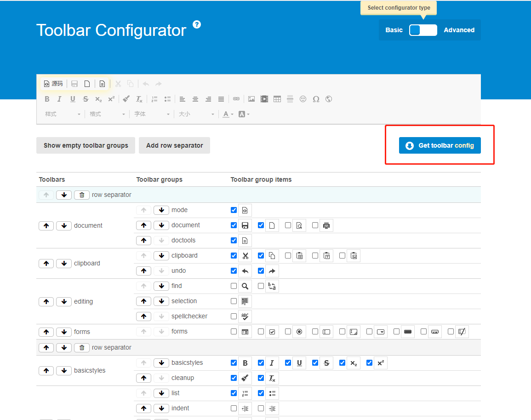Open the text color swatch dropdown
The image size is (531, 420).
(x=227, y=114)
